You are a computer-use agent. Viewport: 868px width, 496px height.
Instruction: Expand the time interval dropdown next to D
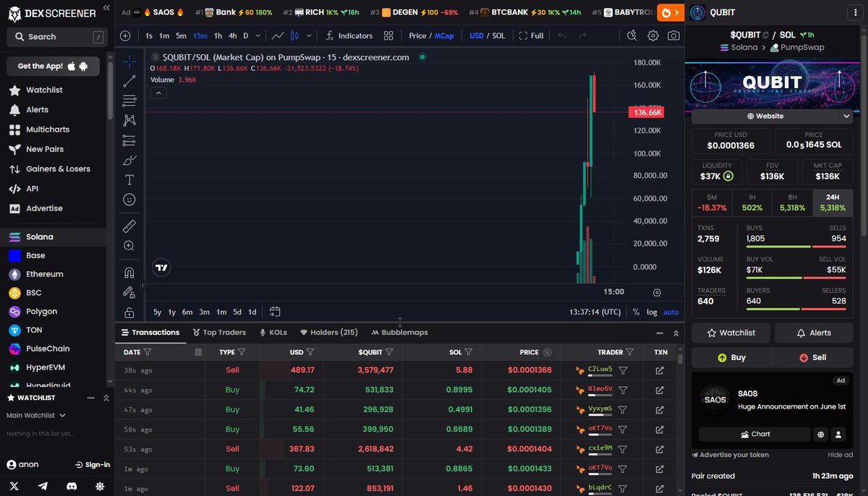coord(258,35)
